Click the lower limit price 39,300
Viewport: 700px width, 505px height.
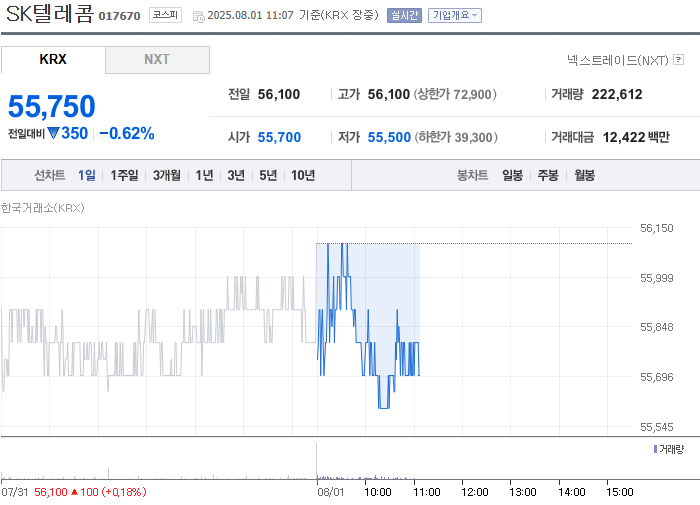point(473,137)
